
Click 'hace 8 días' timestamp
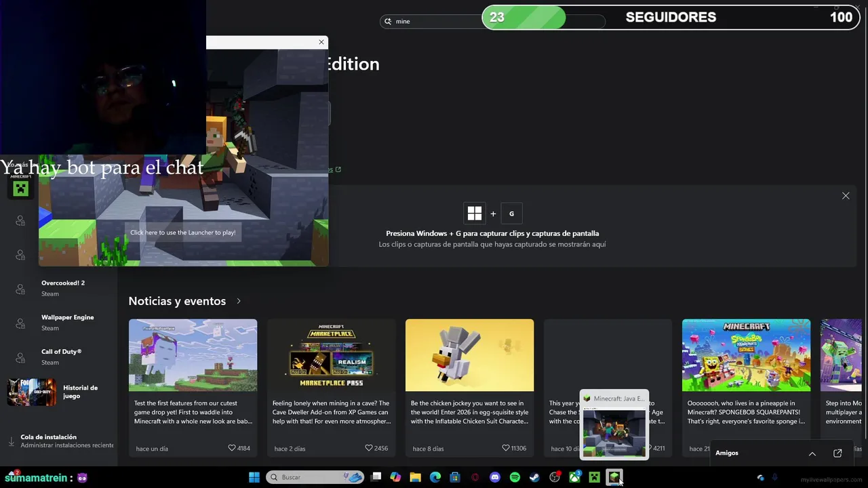(x=427, y=449)
